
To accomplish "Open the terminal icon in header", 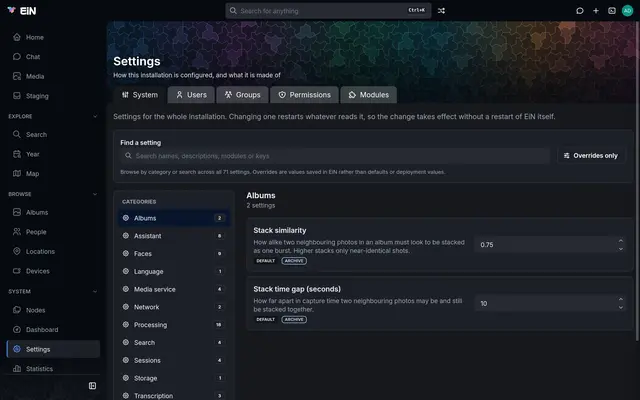I will coord(612,11).
